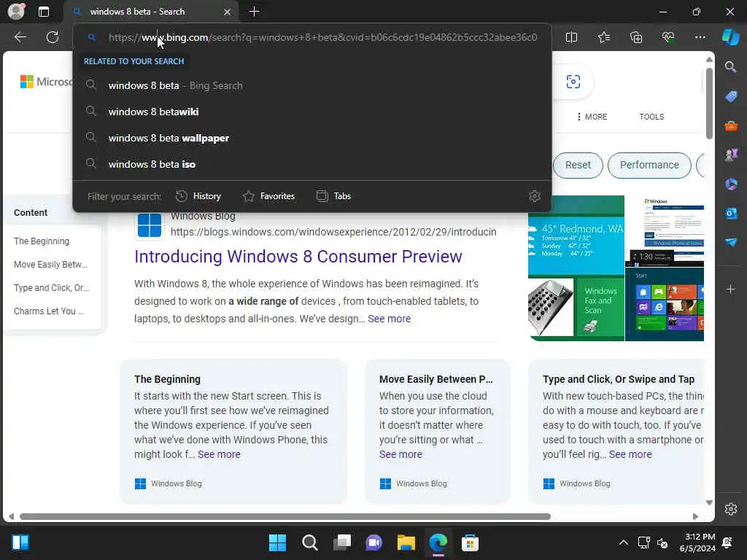The width and height of the screenshot is (747, 560).
Task: Jump to 'The Beginning' in Content list
Action: click(x=42, y=241)
